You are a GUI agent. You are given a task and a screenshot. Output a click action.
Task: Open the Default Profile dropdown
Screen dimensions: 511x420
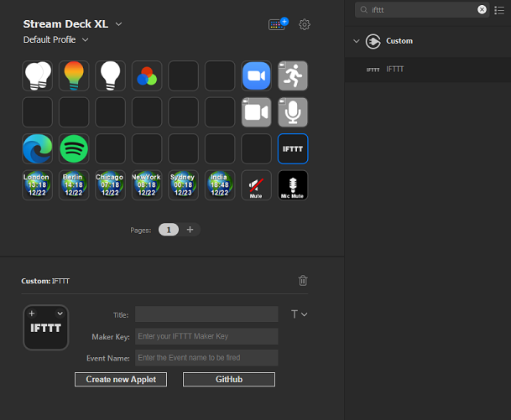[85, 39]
